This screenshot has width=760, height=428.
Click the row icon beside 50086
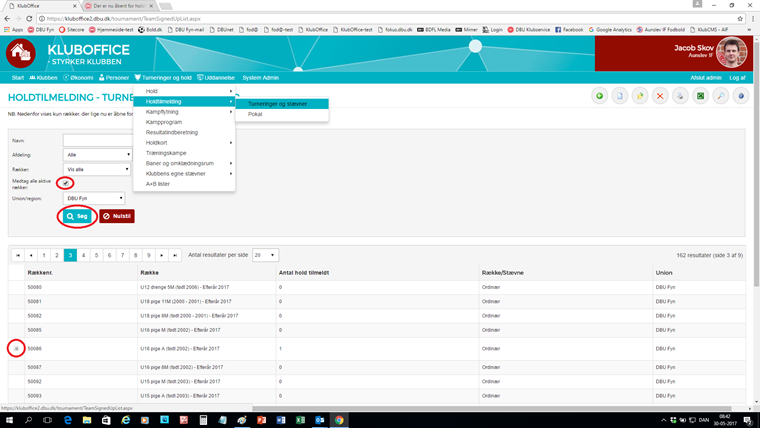pos(16,348)
